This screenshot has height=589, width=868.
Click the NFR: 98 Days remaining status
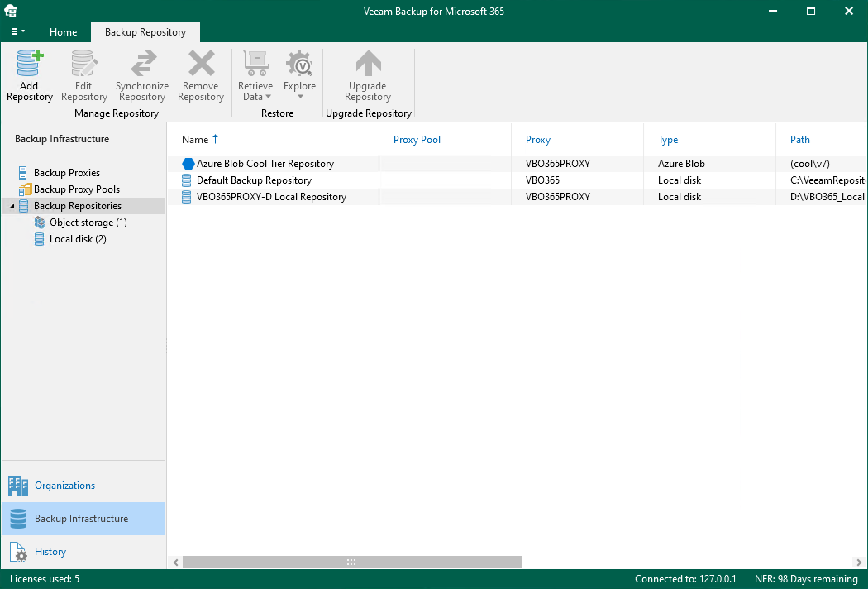point(806,579)
